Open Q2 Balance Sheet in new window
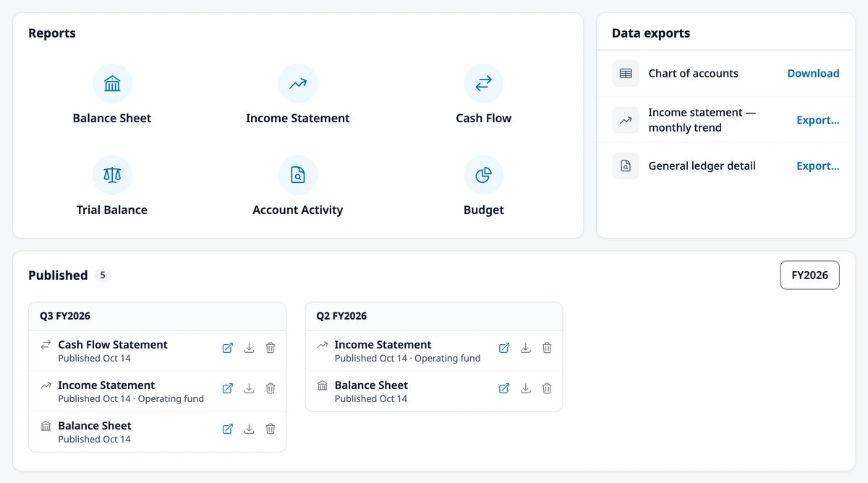The image size is (868, 483). 504,388
